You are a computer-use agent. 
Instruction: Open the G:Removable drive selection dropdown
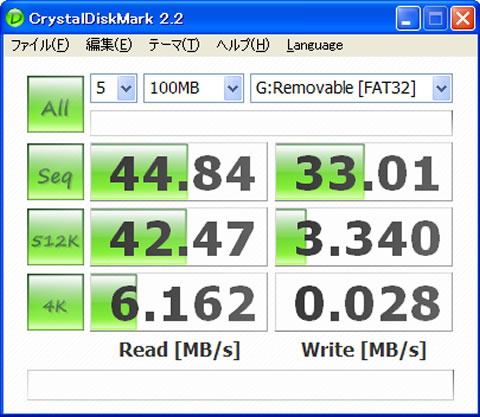click(x=351, y=88)
